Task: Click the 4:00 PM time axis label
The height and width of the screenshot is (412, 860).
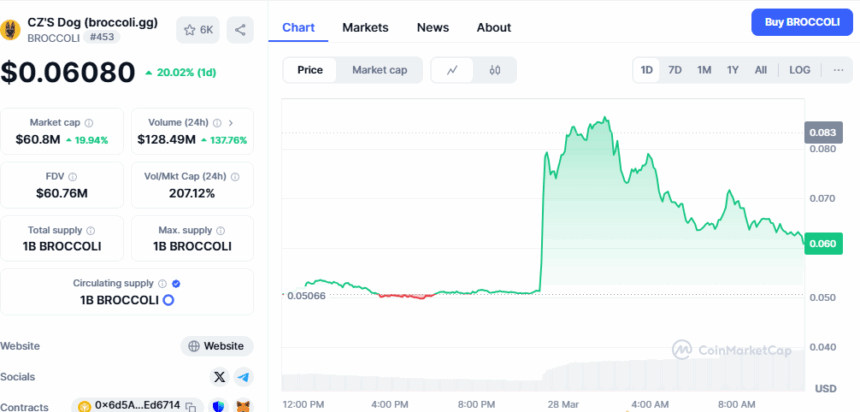Action: (x=389, y=405)
